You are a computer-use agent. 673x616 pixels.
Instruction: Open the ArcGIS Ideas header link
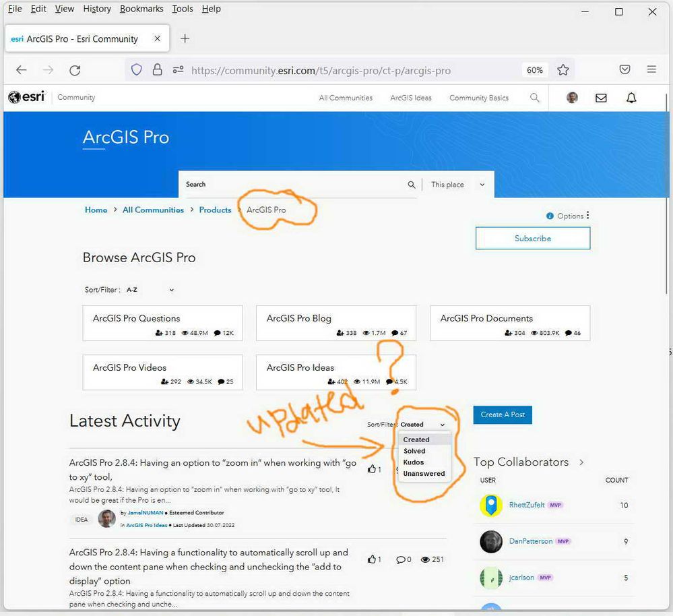click(411, 98)
